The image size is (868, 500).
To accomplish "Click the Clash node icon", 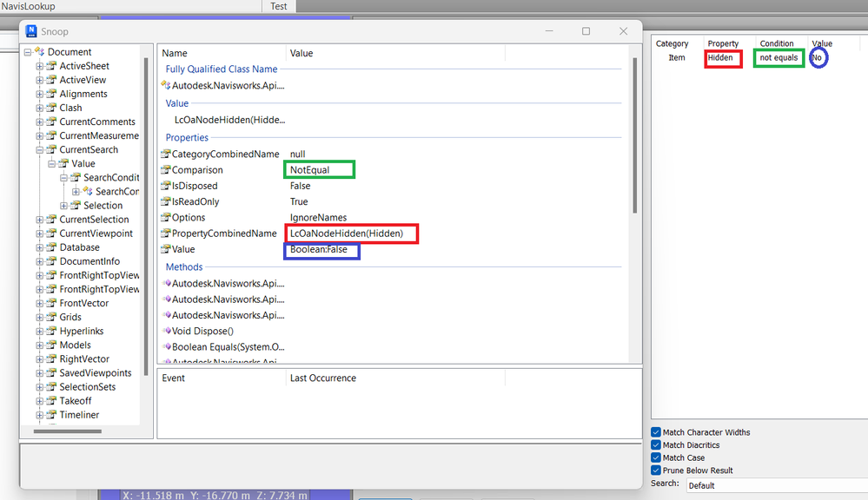I will 51,108.
